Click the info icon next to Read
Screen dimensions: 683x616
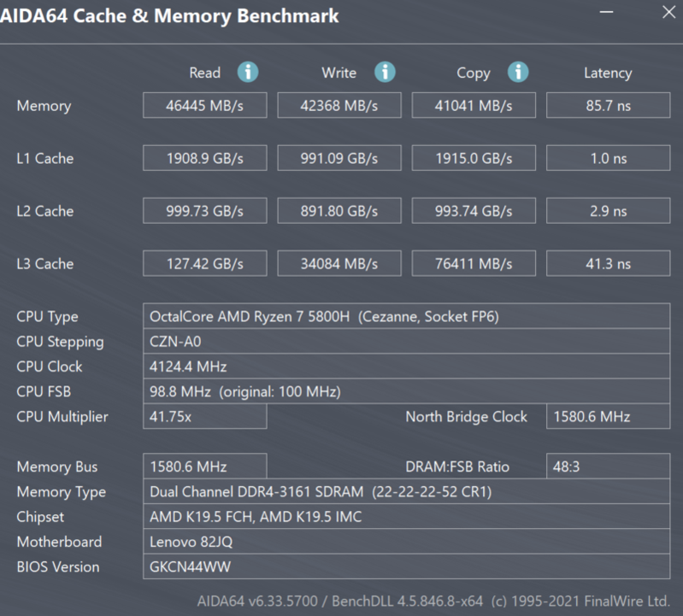(x=248, y=72)
